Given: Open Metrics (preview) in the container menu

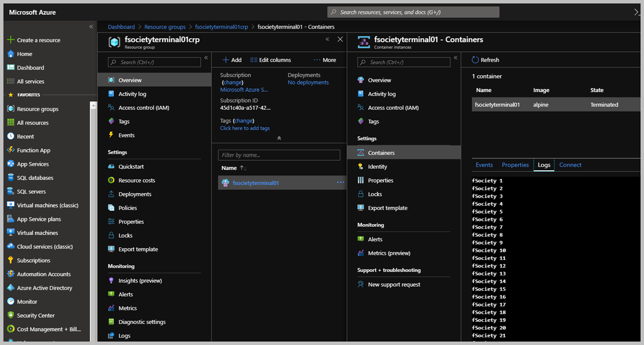Looking at the screenshot, I should (389, 253).
